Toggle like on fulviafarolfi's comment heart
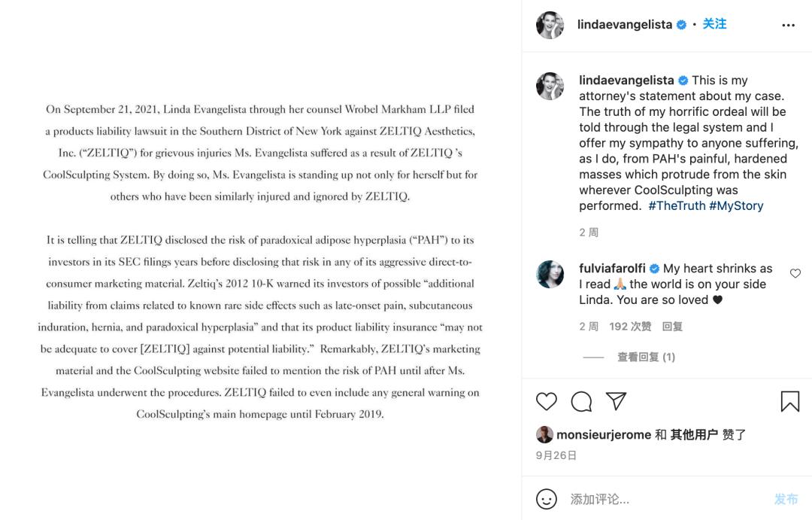Image resolution: width=812 pixels, height=520 pixels. [x=795, y=273]
